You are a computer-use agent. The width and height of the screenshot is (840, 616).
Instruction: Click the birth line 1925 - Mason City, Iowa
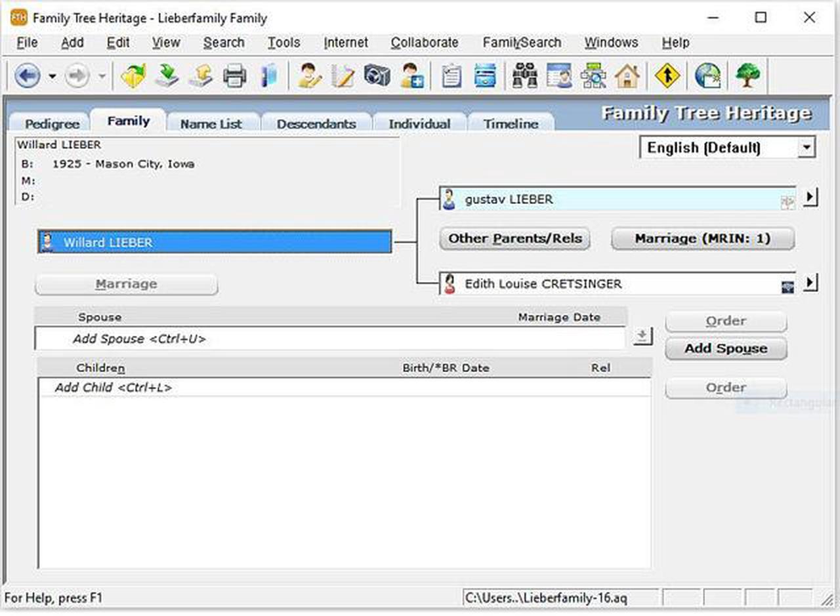[123, 164]
